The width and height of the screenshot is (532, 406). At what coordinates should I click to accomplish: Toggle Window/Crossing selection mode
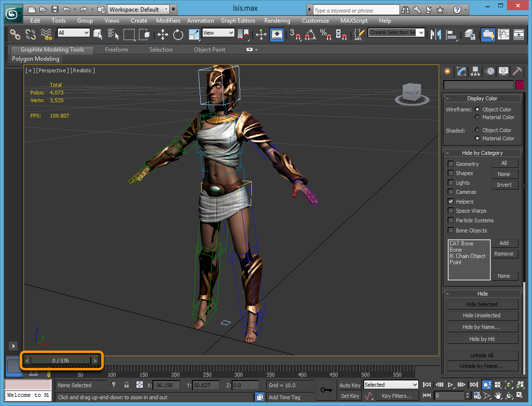pyautogui.click(x=145, y=34)
